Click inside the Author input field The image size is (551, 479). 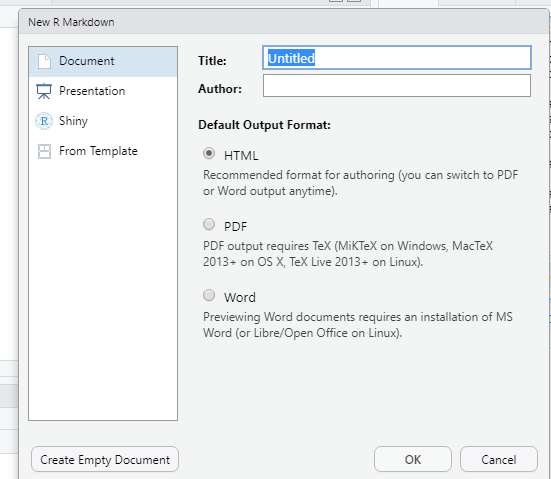click(397, 85)
